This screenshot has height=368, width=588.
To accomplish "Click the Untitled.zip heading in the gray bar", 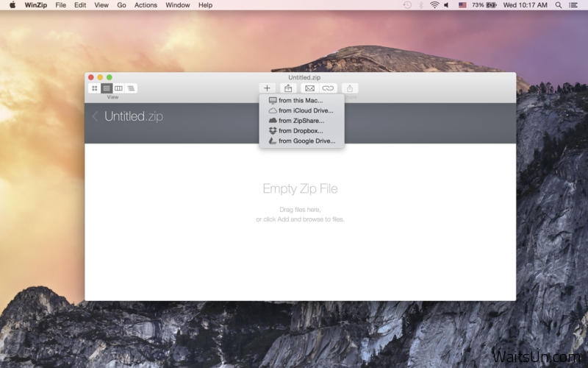I will click(x=134, y=116).
